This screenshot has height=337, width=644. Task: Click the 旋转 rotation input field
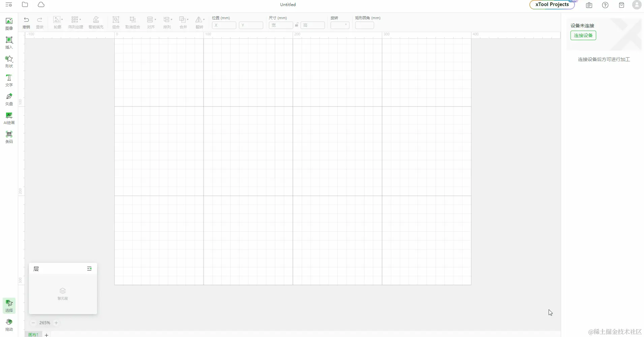point(340,25)
